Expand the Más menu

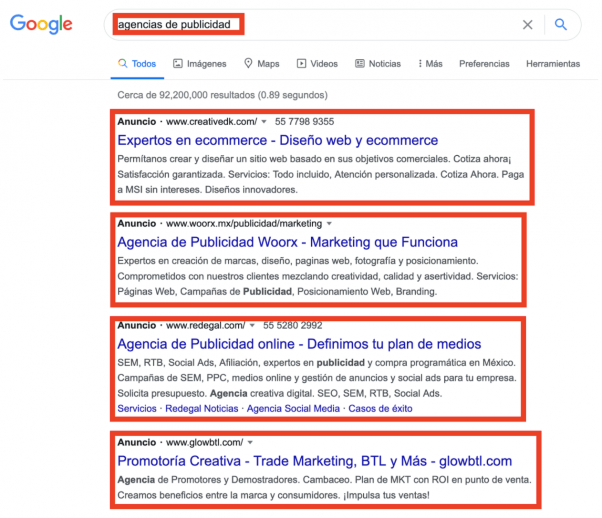click(430, 64)
